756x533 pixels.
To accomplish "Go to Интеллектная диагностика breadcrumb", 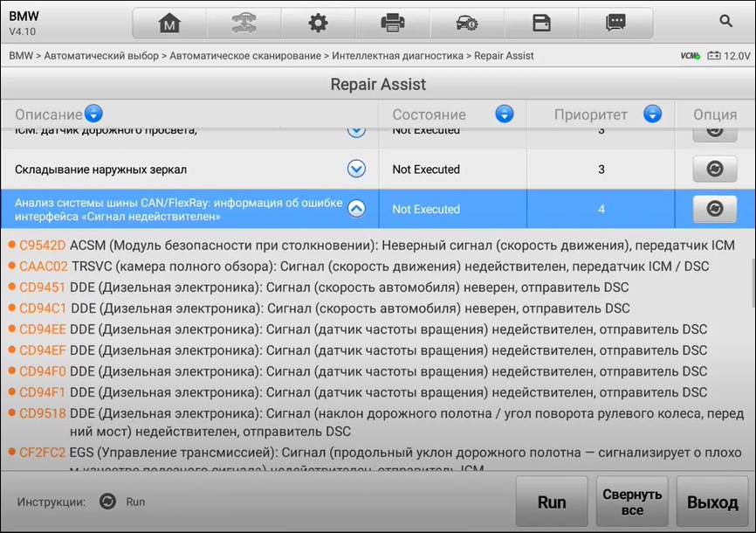I will pos(397,56).
